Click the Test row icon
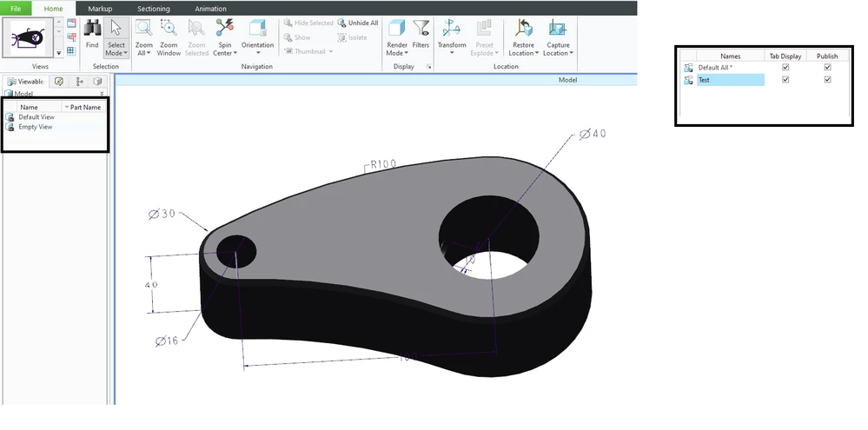This screenshot has width=868, height=430. 688,80
